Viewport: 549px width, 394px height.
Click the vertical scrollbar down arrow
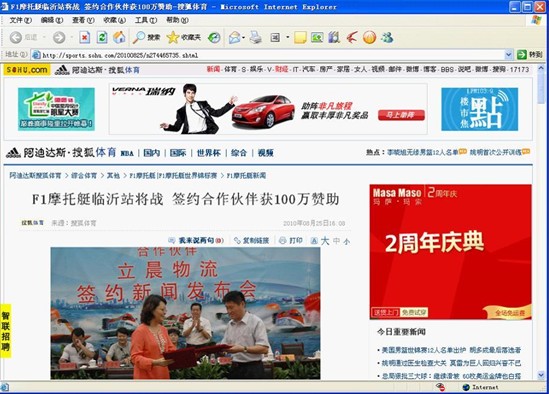tap(541, 375)
